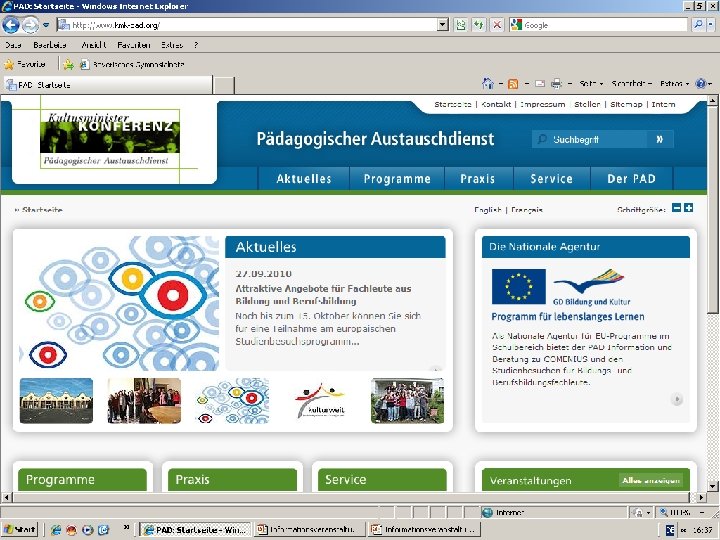Click the browser Forward arrow button
Screen dimensions: 720x540
(x=30, y=25)
